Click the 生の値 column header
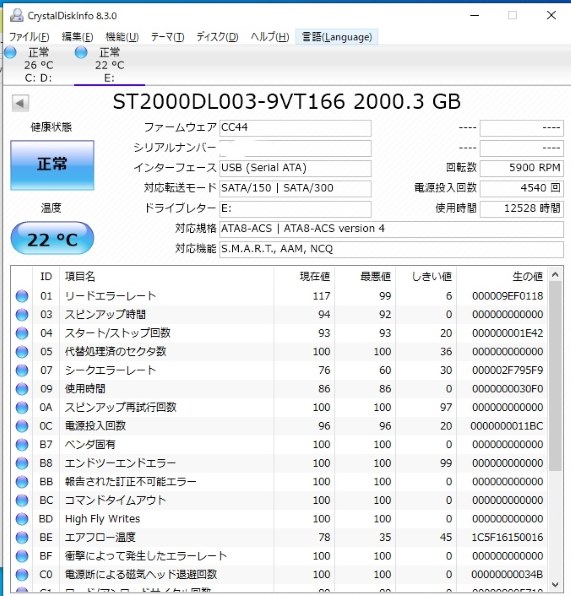The height and width of the screenshot is (596, 571). [x=502, y=276]
